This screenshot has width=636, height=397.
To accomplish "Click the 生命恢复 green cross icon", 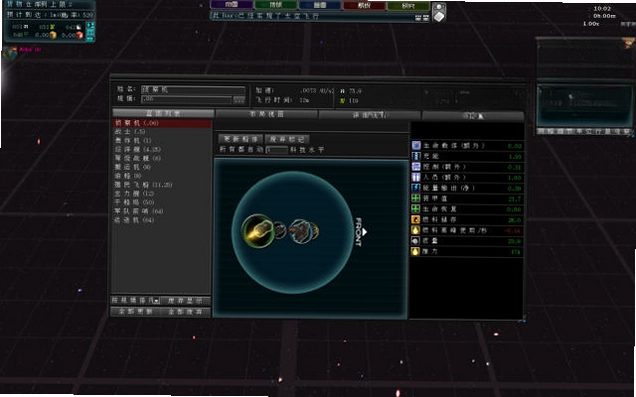I will pyautogui.click(x=416, y=208).
